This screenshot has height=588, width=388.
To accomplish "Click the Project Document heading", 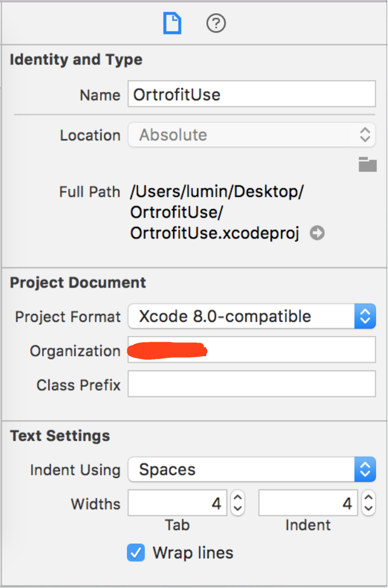I will pos(78,283).
